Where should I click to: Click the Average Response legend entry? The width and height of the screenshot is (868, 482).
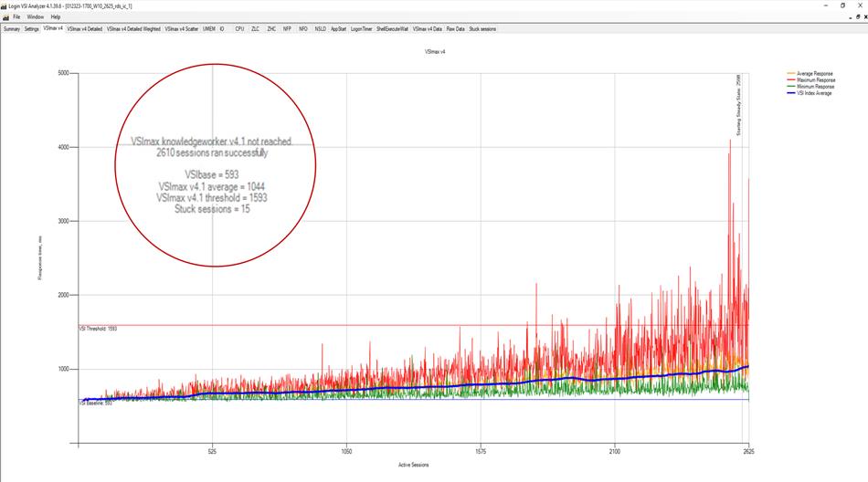click(x=810, y=74)
